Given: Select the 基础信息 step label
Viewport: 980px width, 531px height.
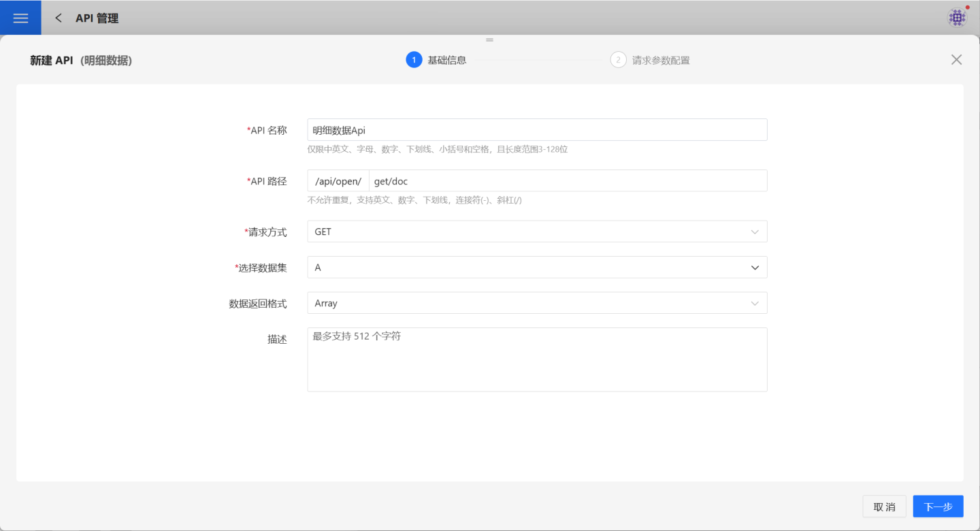Looking at the screenshot, I should coord(447,60).
